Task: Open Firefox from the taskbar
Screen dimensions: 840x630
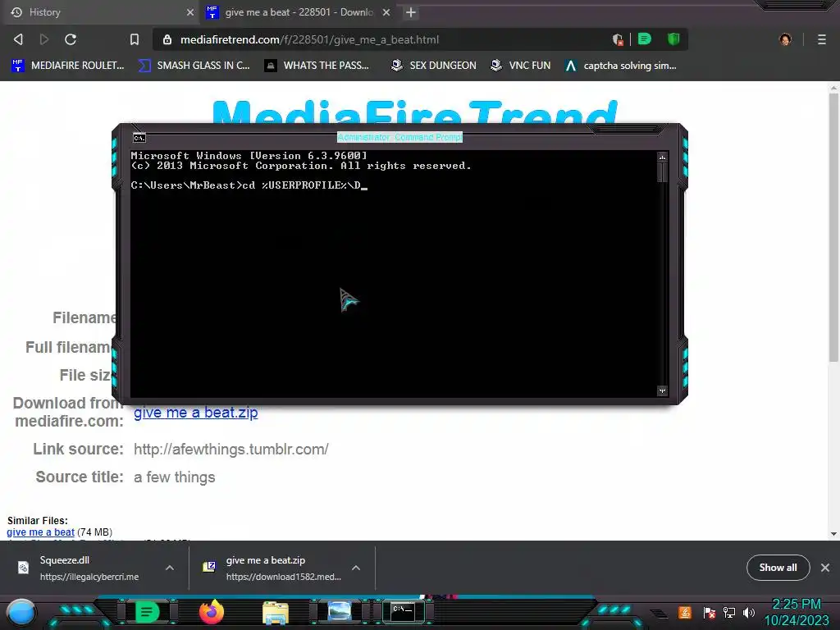Action: (x=211, y=612)
